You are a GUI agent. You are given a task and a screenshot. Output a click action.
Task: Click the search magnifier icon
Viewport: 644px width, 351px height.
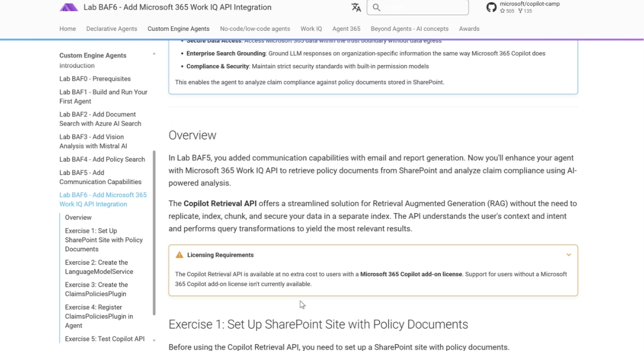coord(377,8)
